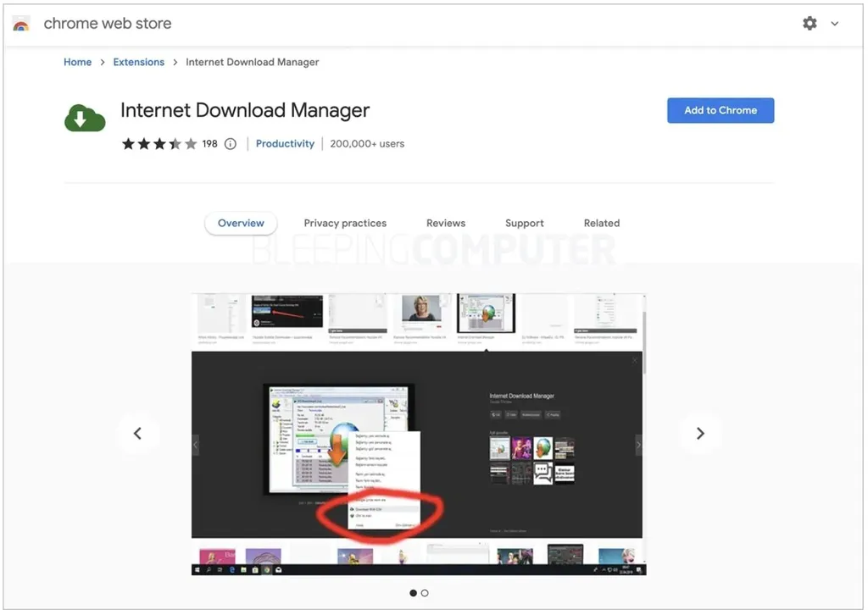868x615 pixels.
Task: Click the Chrome Web Store logo
Action: coord(20,24)
